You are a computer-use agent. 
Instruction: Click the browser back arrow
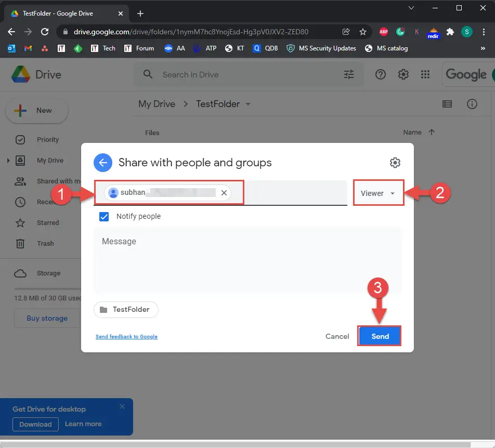coord(11,32)
